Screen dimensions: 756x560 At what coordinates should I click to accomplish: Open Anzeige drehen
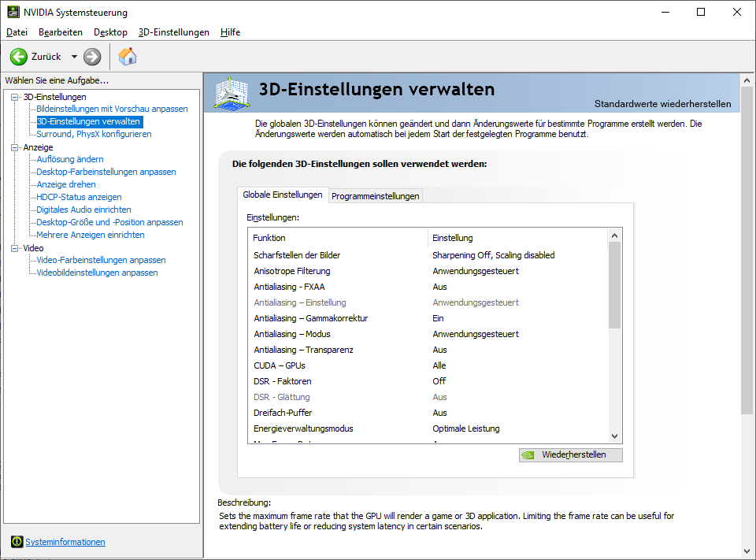click(x=66, y=184)
